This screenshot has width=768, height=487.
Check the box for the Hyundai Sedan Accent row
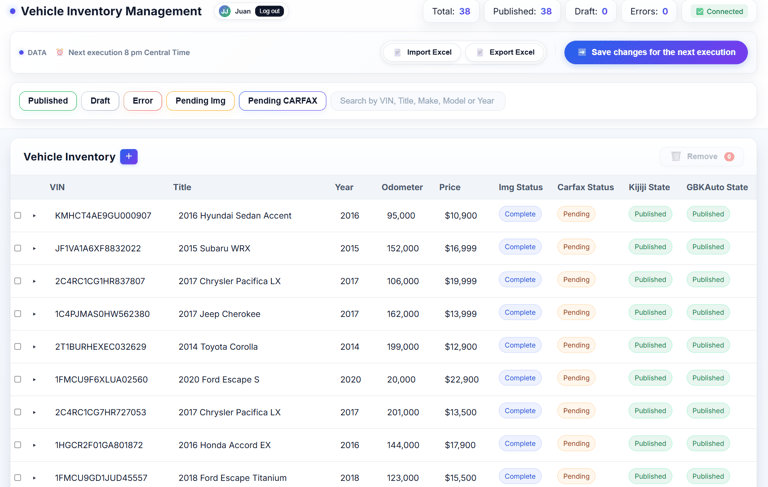tap(18, 215)
